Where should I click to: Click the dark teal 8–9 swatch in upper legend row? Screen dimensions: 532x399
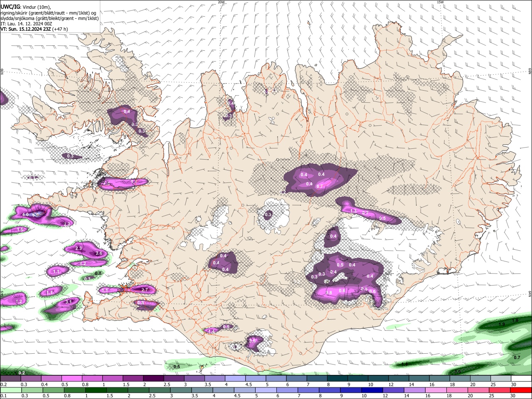pos(337,379)
